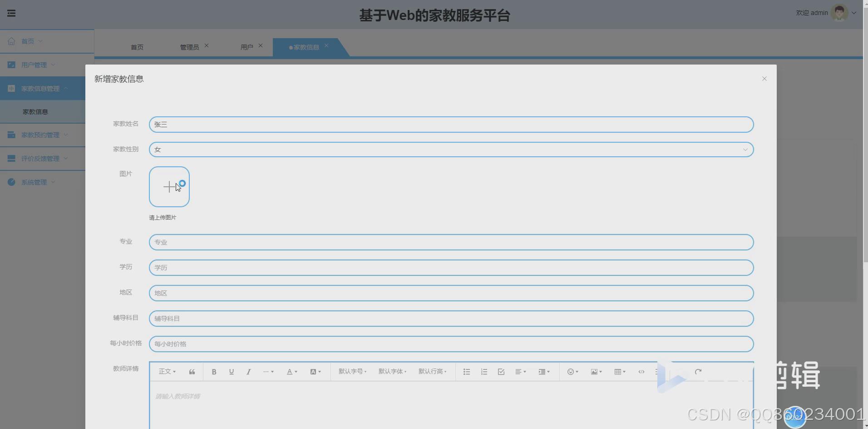Close the 用户 tab
Viewport: 868px width, 429px height.
tap(261, 45)
